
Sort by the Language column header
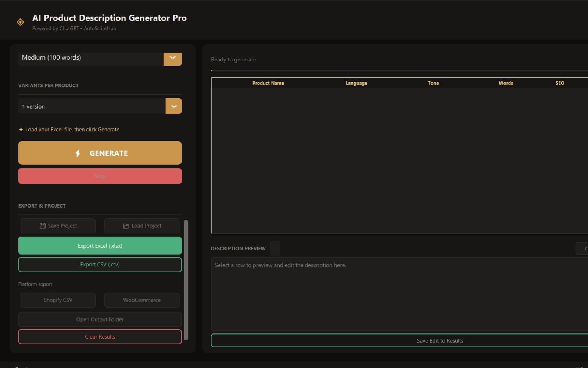[356, 83]
